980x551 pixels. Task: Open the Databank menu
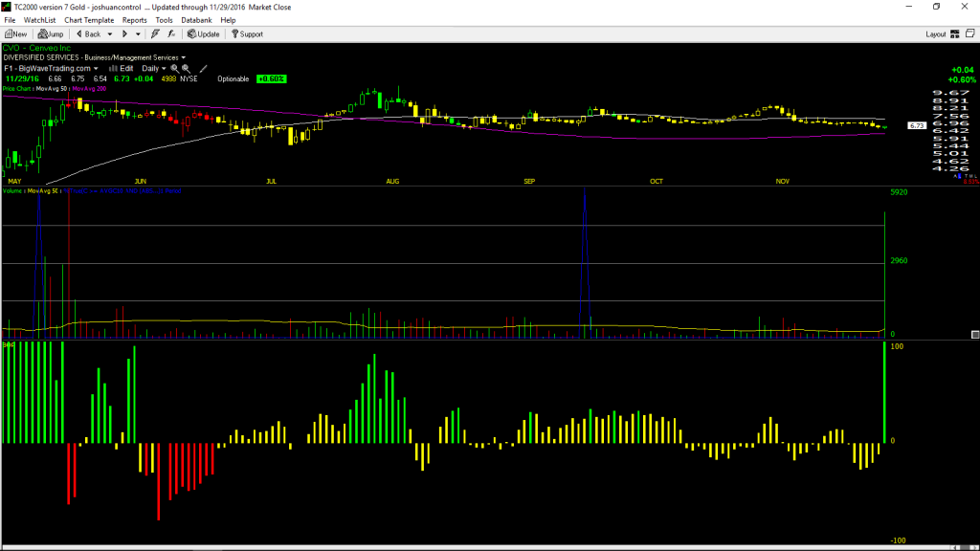tap(196, 20)
